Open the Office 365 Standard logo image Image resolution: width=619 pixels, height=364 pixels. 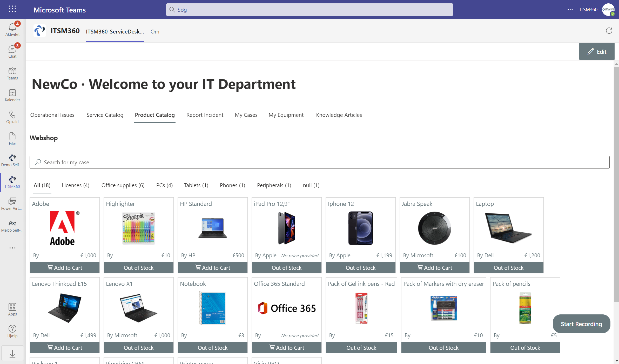pos(286,308)
